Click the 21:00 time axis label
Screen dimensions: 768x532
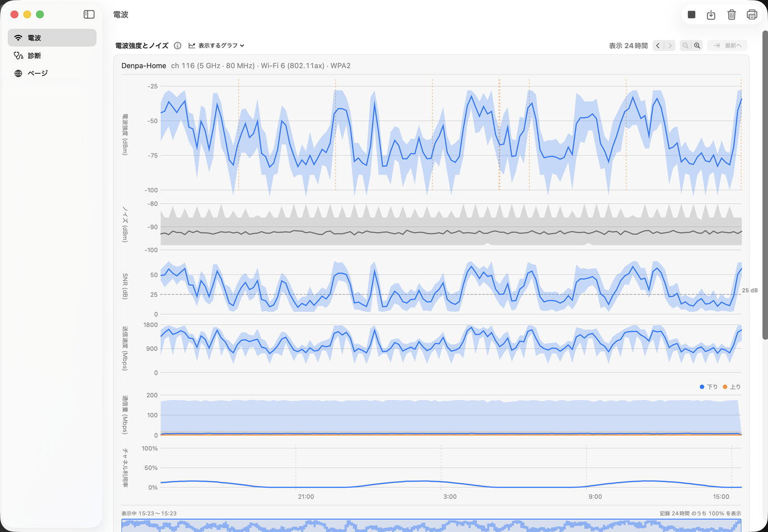pos(306,497)
